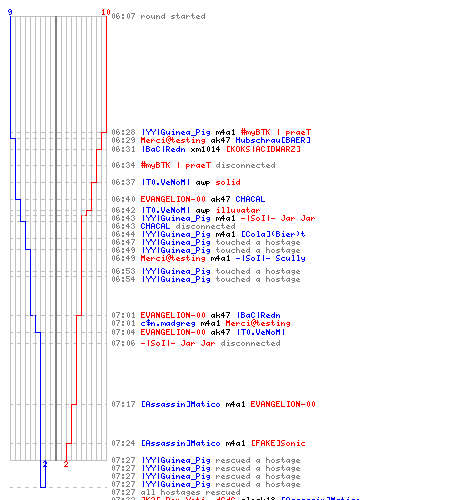450x500 pixels.
Task: Click illuvatar in the 06:42 awp kill
Action: pos(238,210)
